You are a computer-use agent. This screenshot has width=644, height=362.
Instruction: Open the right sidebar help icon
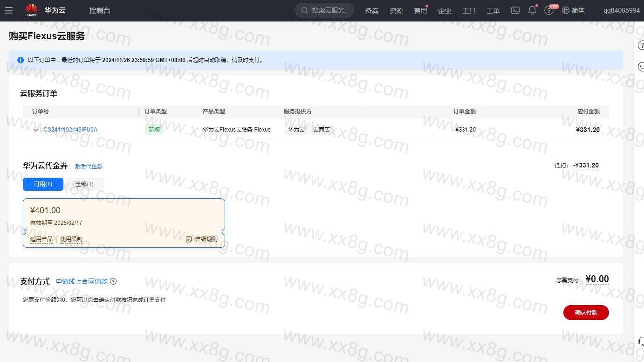641,45
